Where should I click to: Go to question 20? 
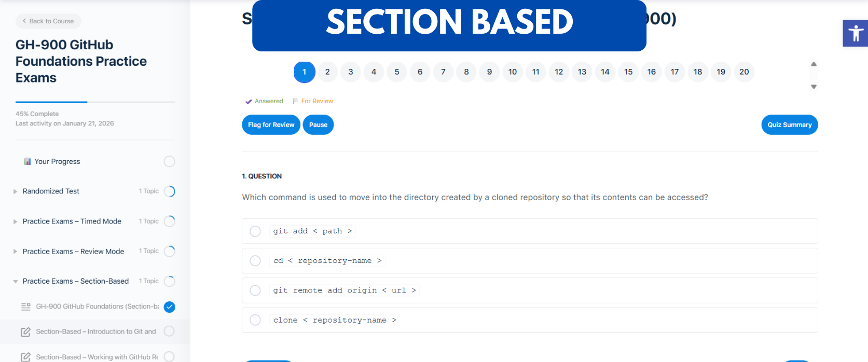coord(744,72)
